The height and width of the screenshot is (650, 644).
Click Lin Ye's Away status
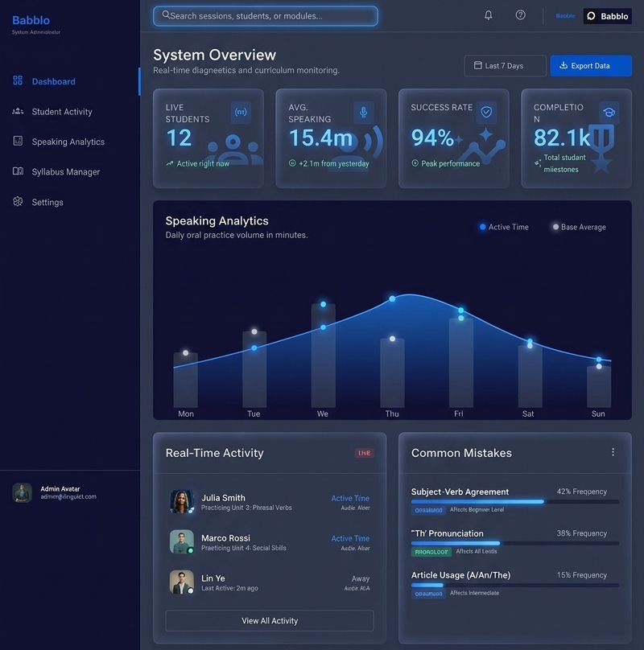[360, 578]
